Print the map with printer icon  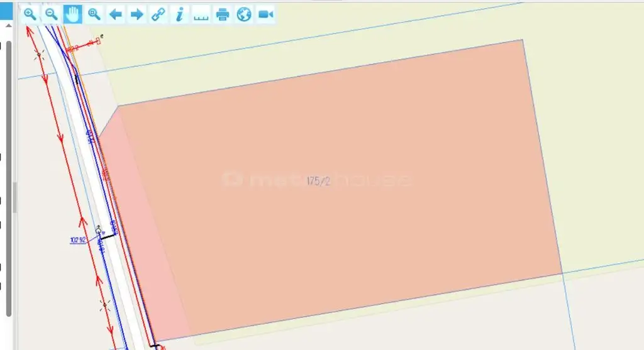click(x=223, y=14)
